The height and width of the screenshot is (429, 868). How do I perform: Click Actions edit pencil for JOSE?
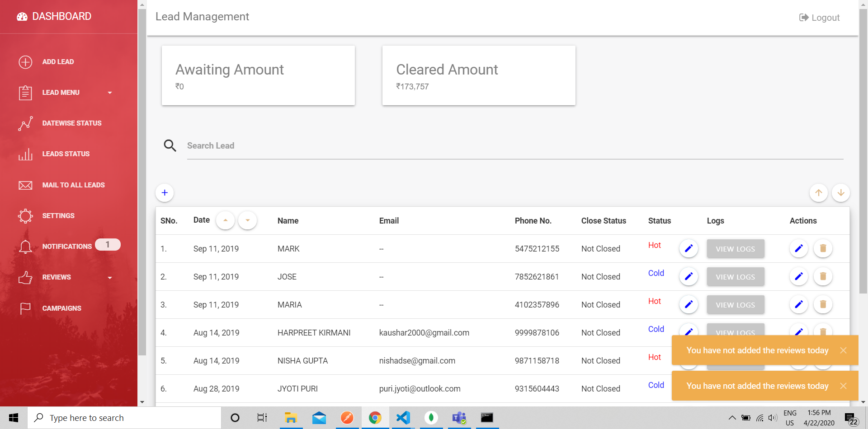799,276
